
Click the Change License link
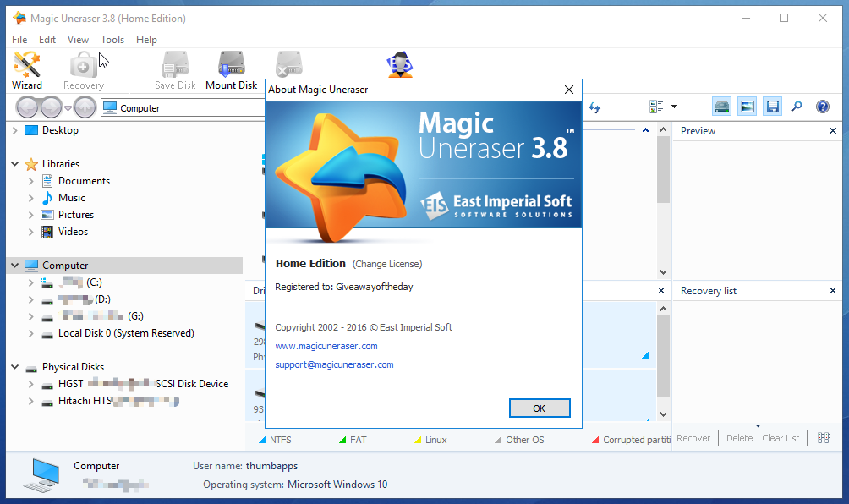[x=387, y=264]
